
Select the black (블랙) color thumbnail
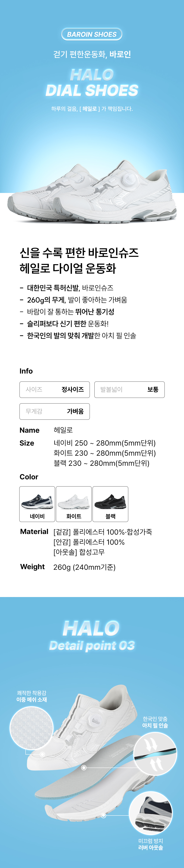click(x=110, y=504)
